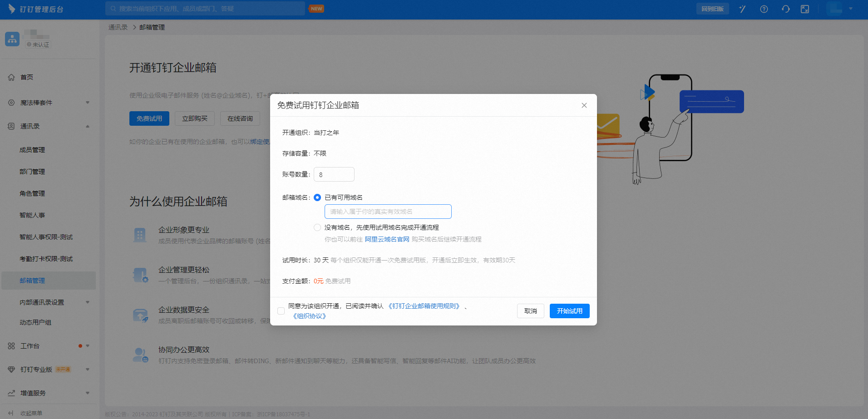Click the organization avatar icon in the sidebar
The height and width of the screenshot is (419, 868).
tap(12, 39)
